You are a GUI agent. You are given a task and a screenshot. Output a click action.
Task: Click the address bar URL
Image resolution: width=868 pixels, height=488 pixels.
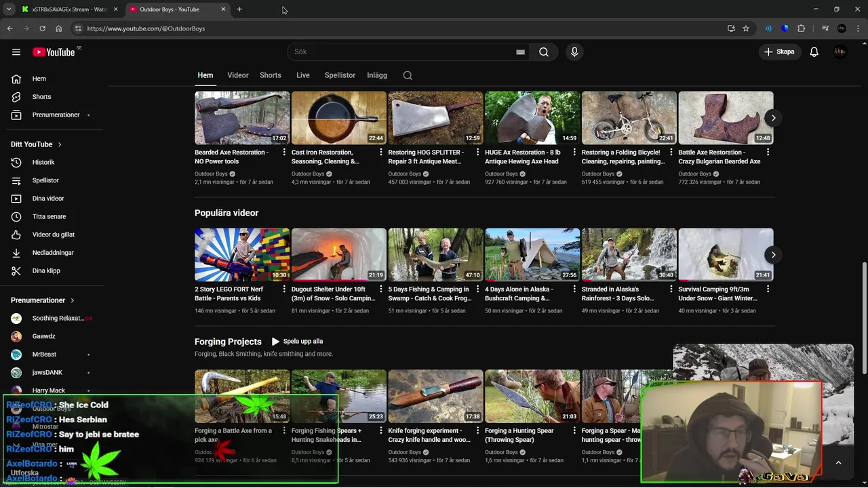tap(146, 28)
